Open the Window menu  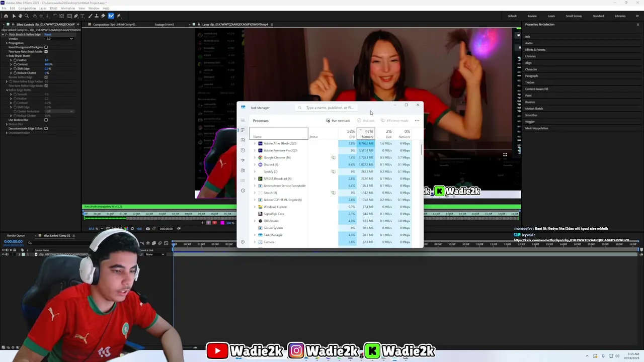94,8
